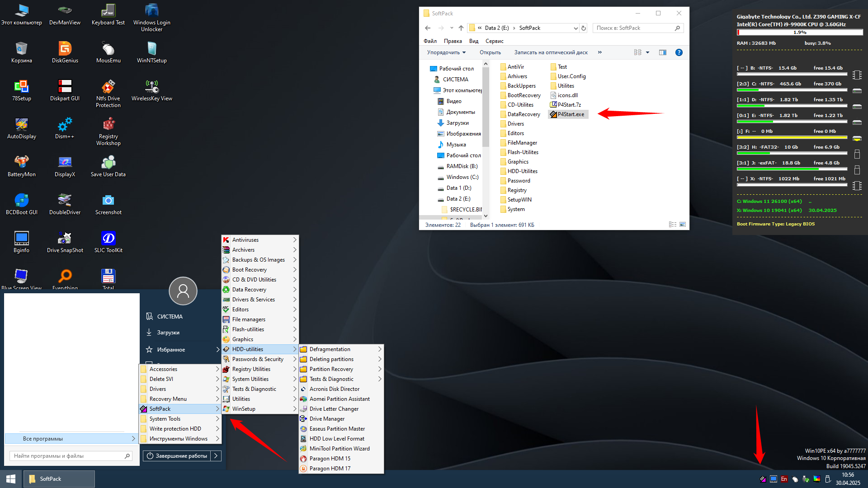The image size is (868, 488).
Task: Launch Keyboard Test from desktop
Action: 108,14
